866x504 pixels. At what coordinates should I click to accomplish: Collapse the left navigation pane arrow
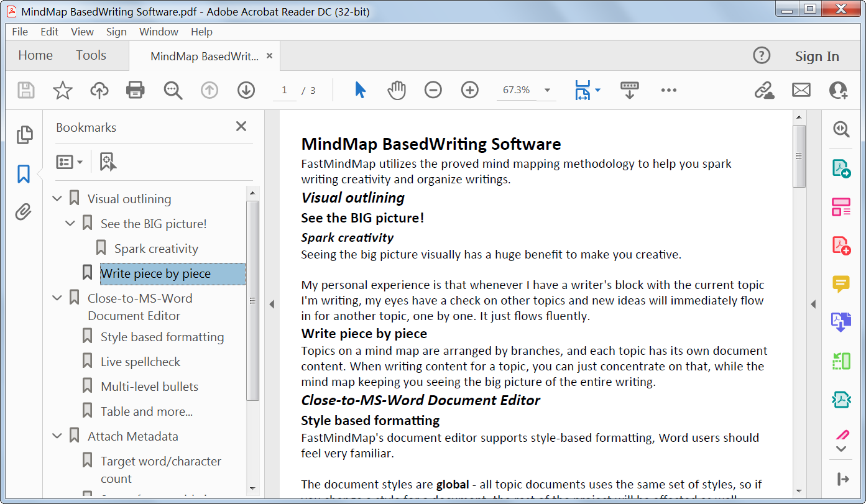point(272,304)
